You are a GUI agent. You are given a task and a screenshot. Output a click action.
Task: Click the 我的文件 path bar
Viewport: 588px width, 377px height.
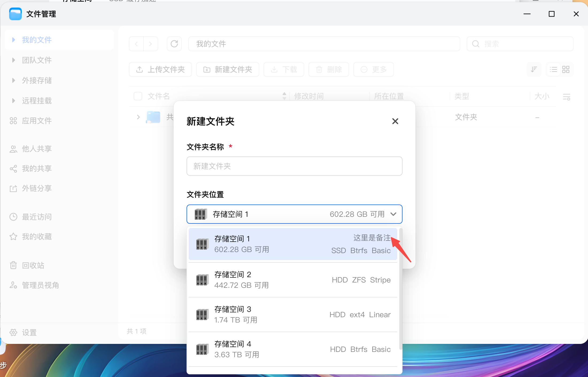tap(324, 44)
